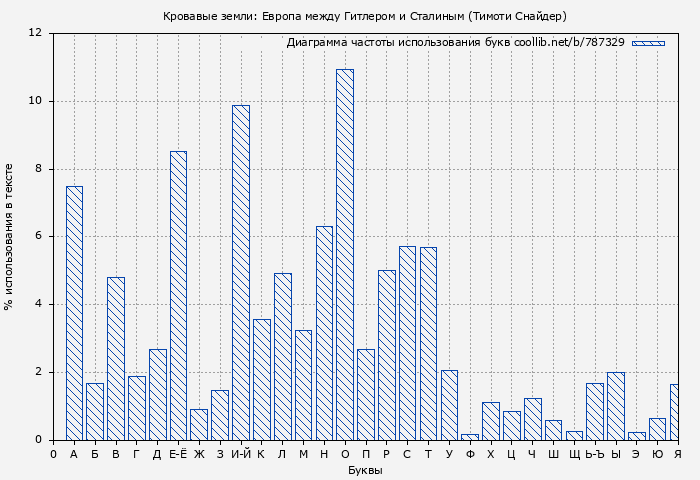Select the Е-Ё bar in the chart
The image size is (700, 480).
(178, 296)
